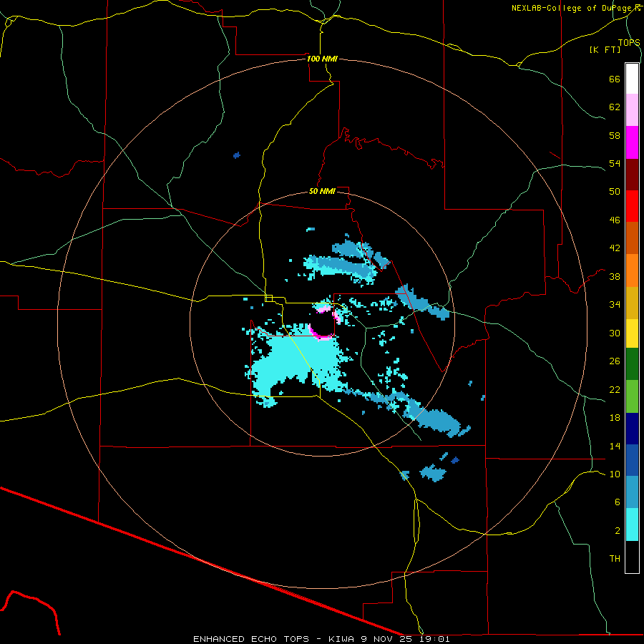
Task: Click the legend value 54
Action: tap(615, 163)
